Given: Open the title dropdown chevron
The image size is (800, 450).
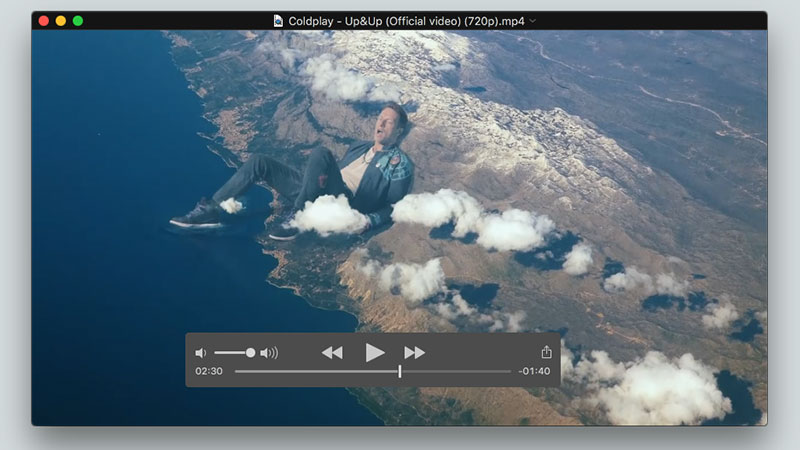Looking at the screenshot, I should click(533, 21).
